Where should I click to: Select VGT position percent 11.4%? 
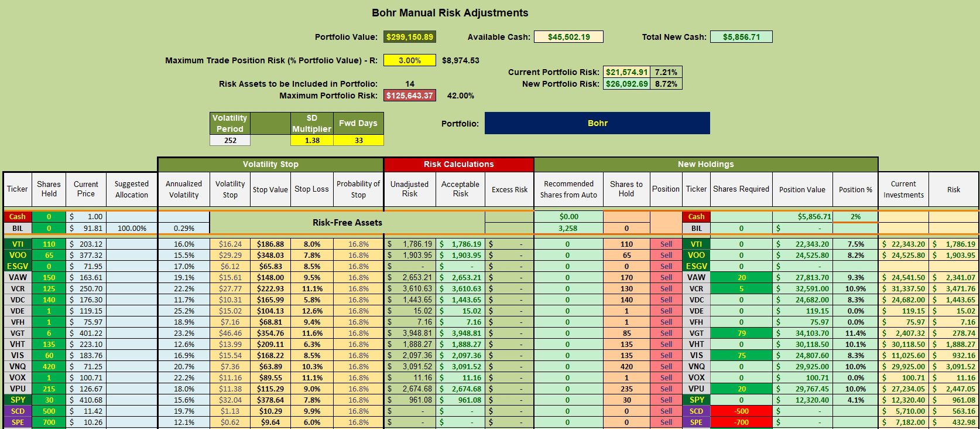coord(855,333)
